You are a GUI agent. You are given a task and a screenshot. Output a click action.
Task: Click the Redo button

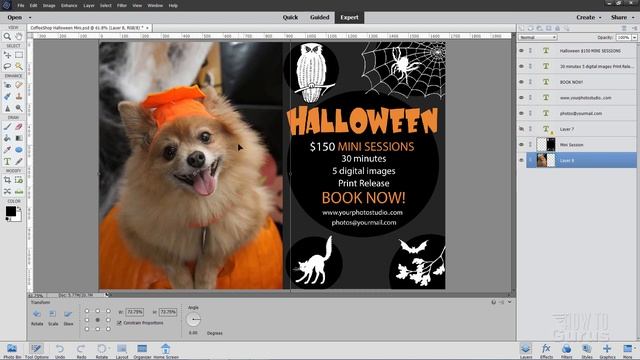click(81, 351)
